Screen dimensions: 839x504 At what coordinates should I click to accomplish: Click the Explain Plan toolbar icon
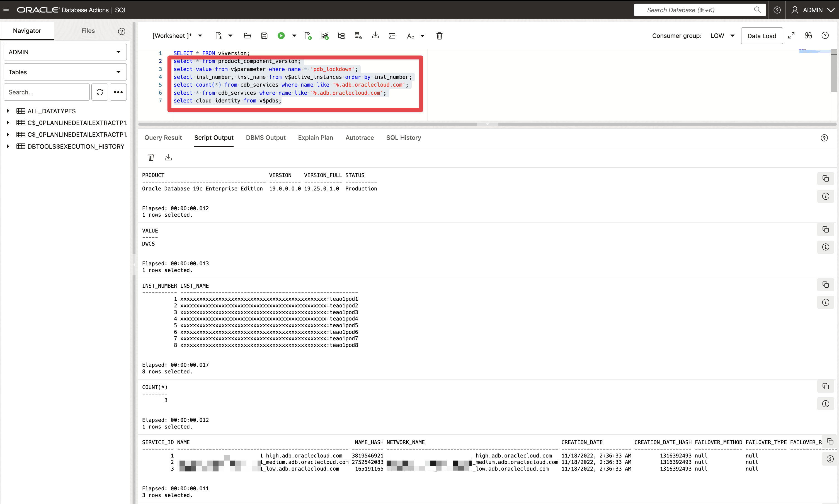click(x=341, y=36)
